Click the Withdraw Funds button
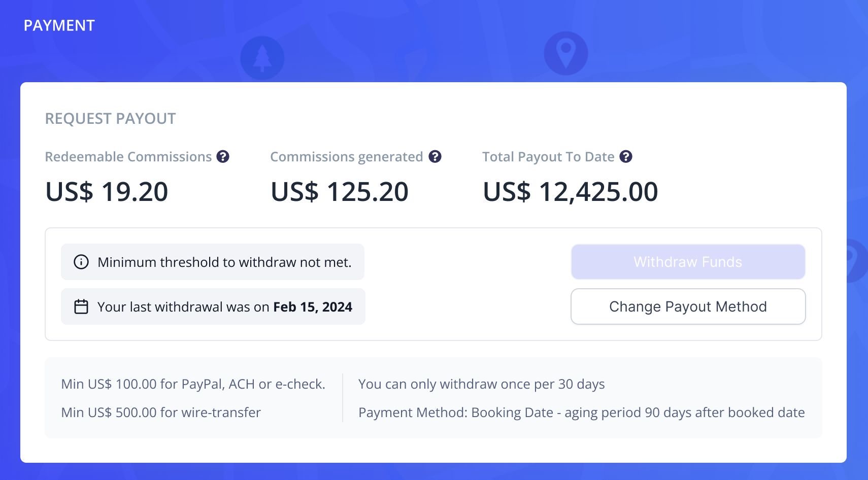 pyautogui.click(x=688, y=262)
